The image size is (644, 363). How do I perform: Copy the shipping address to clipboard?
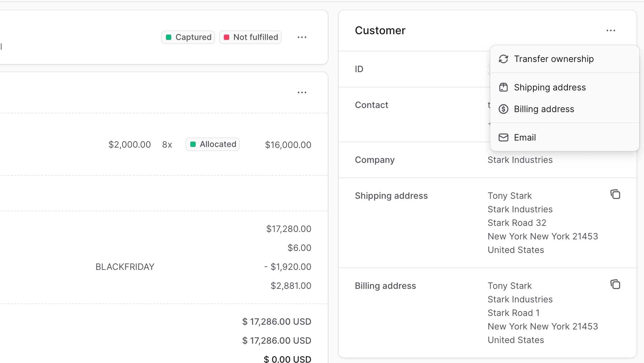pyautogui.click(x=615, y=194)
